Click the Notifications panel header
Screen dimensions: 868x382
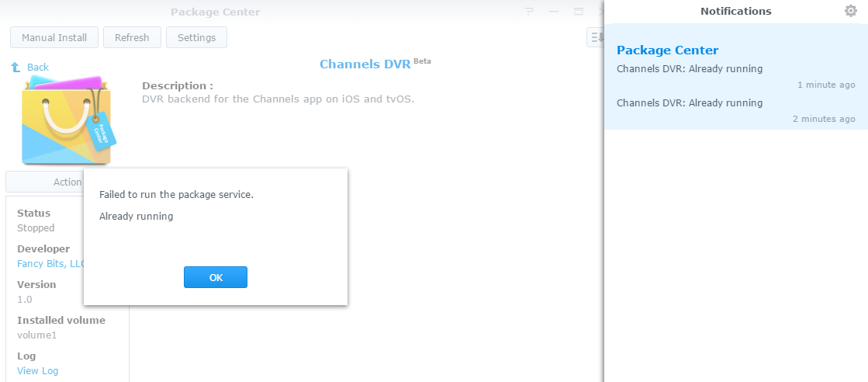click(735, 11)
